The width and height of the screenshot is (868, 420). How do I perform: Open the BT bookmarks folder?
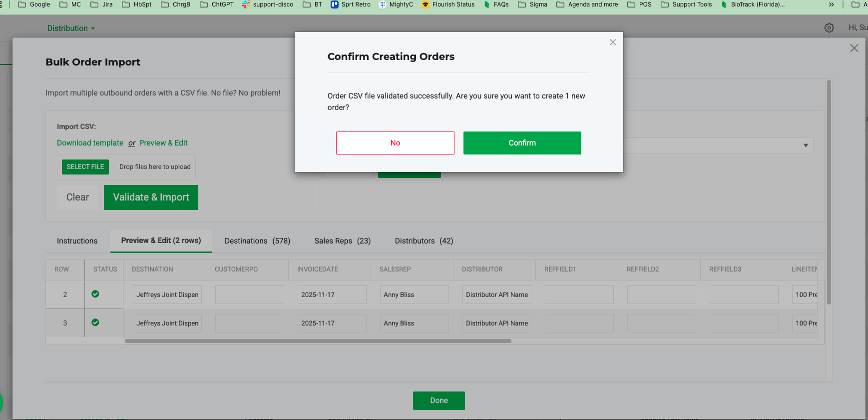coord(312,4)
